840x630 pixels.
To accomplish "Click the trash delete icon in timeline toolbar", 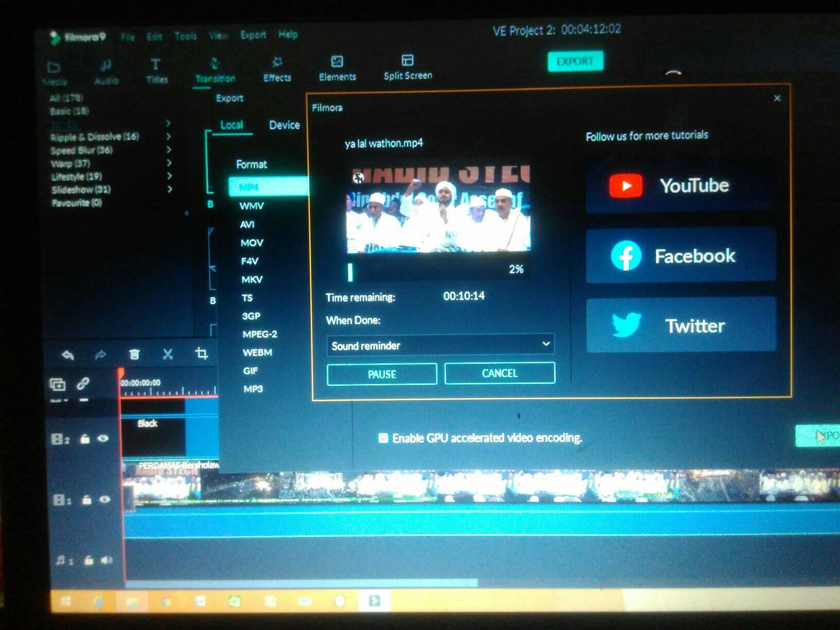I will point(134,354).
